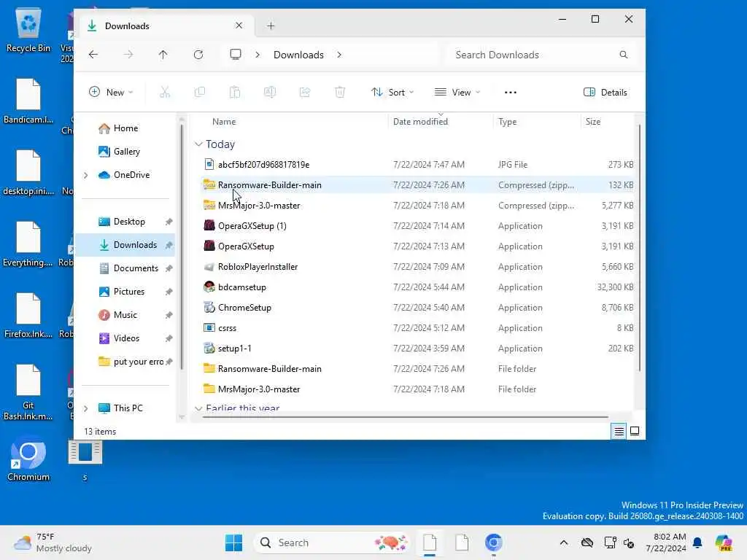Viewport: 747px width, 560px height.
Task: Open the weather widget on taskbar
Action: 53,542
